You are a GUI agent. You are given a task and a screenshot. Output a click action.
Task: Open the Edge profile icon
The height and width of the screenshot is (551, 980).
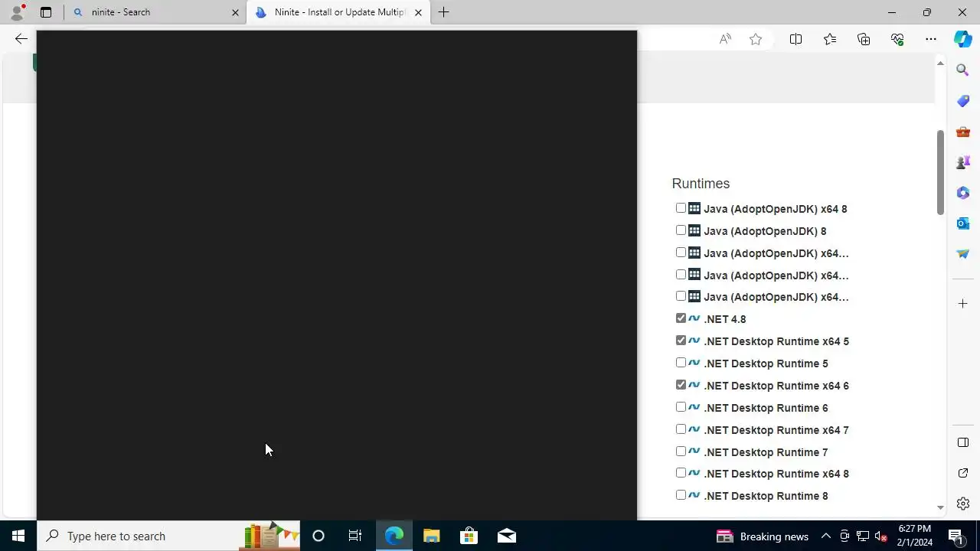[17, 12]
